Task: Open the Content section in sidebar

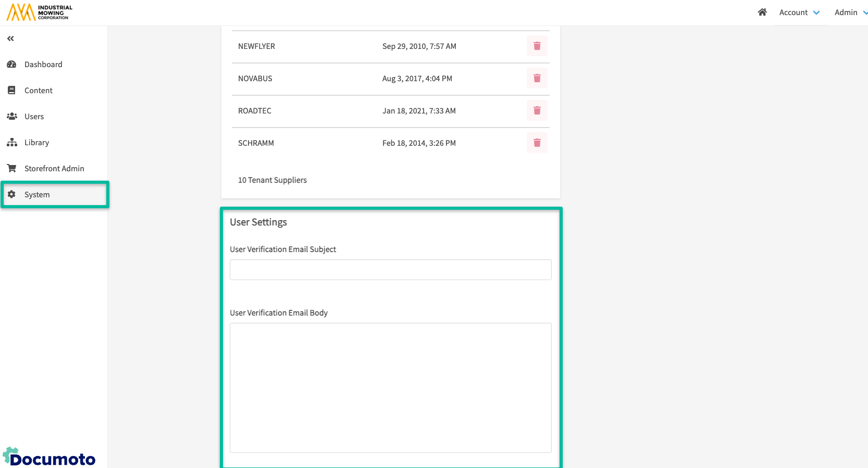Action: [x=38, y=91]
